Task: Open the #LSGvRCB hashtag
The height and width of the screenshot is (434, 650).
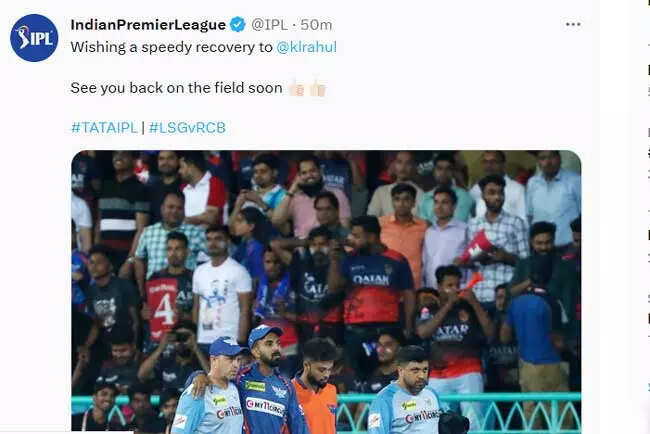Action: 187,127
